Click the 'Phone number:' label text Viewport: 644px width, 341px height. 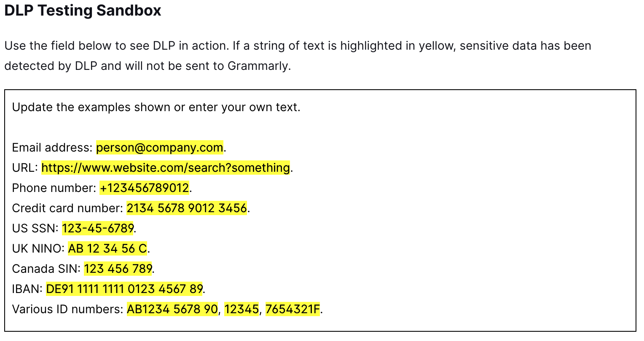54,188
